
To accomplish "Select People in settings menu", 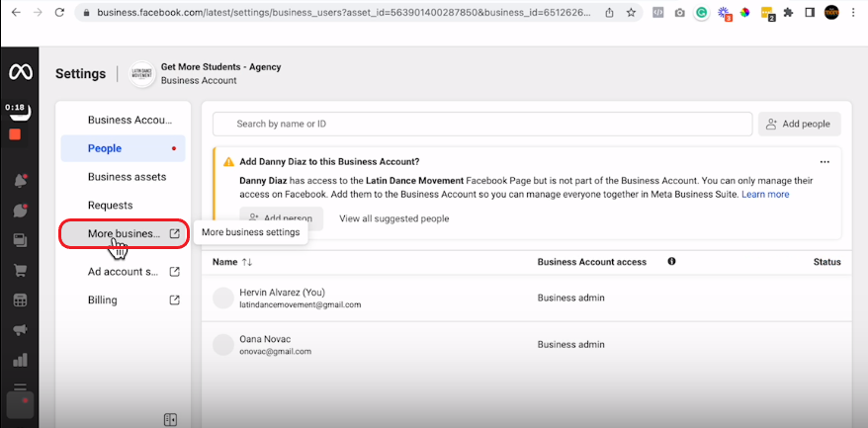I will pos(123,148).
